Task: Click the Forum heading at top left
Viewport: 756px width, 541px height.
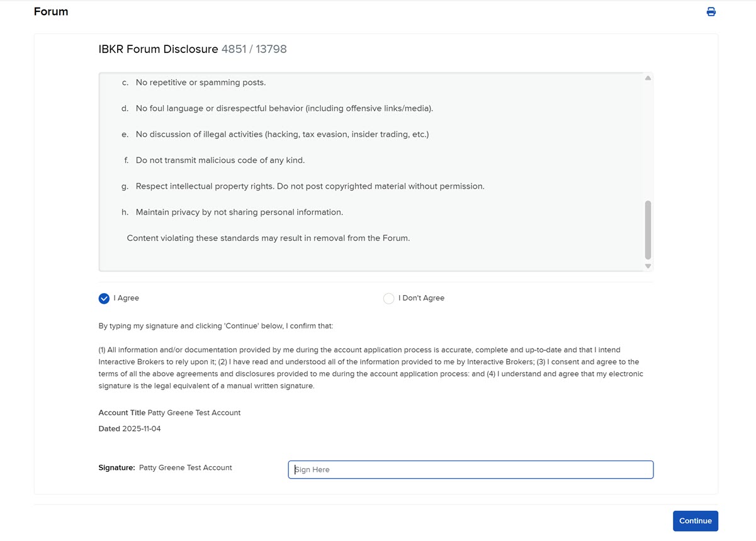Action: (x=51, y=11)
